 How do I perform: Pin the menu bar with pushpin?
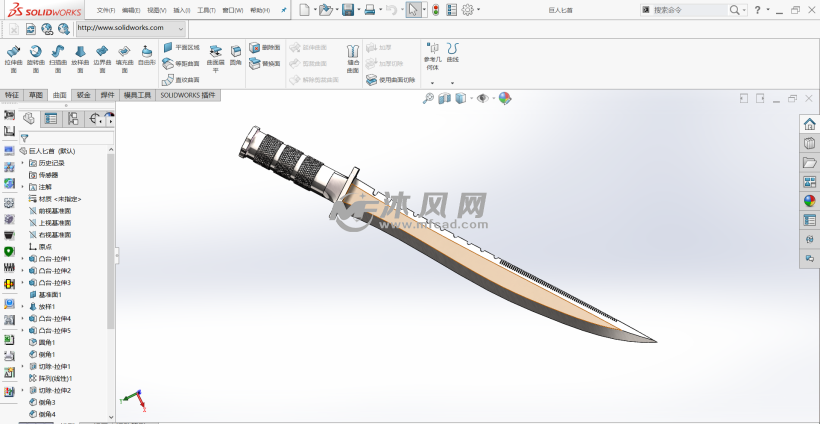(x=283, y=10)
